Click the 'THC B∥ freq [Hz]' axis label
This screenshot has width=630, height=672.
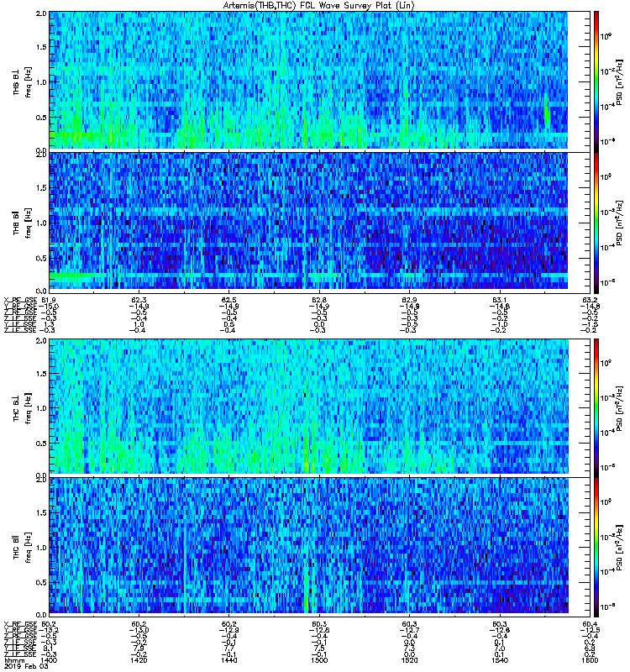click(23, 548)
